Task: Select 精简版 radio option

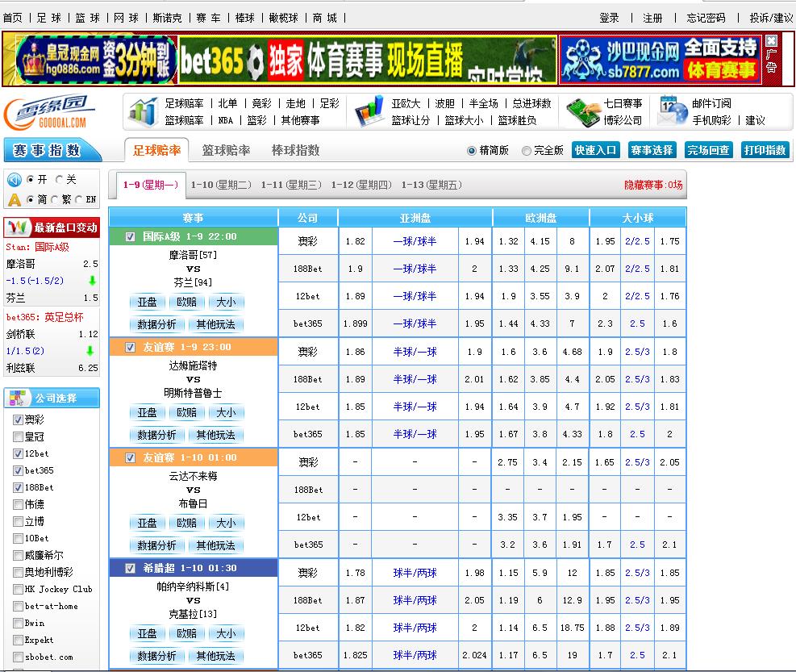Action: tap(472, 150)
